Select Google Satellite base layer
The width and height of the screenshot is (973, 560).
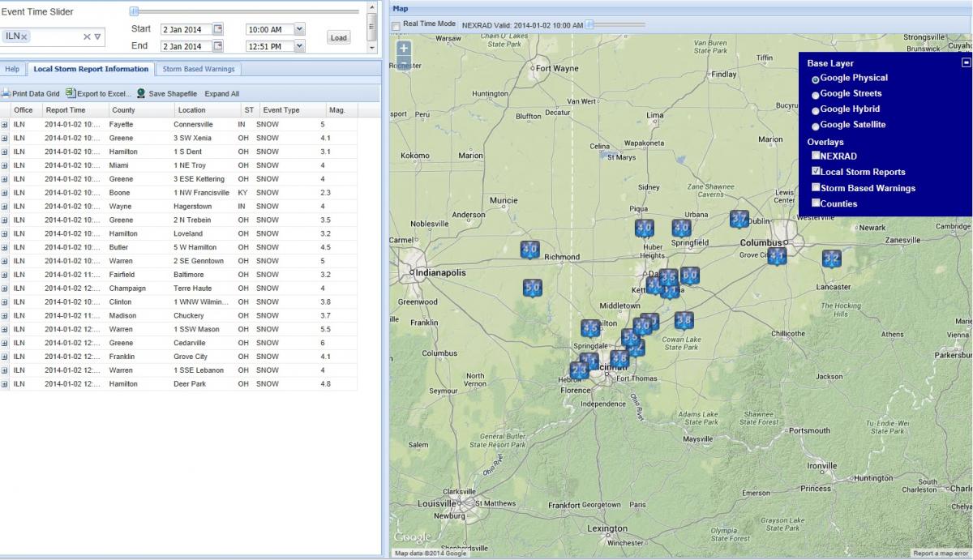point(816,126)
